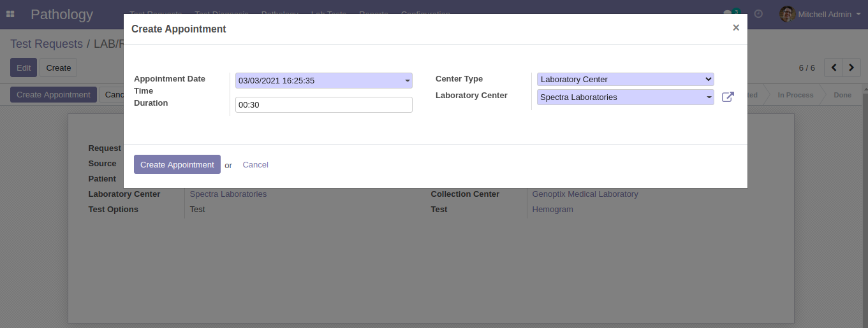Click Mitchell Admin avatar picture
The height and width of the screenshot is (328, 868).
tap(787, 14)
